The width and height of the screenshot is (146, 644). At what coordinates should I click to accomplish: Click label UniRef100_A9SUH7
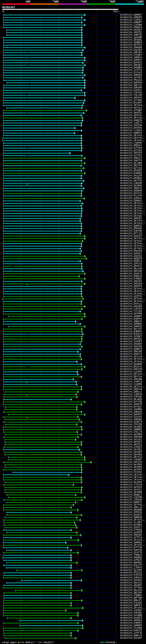pyautogui.click(x=131, y=30)
